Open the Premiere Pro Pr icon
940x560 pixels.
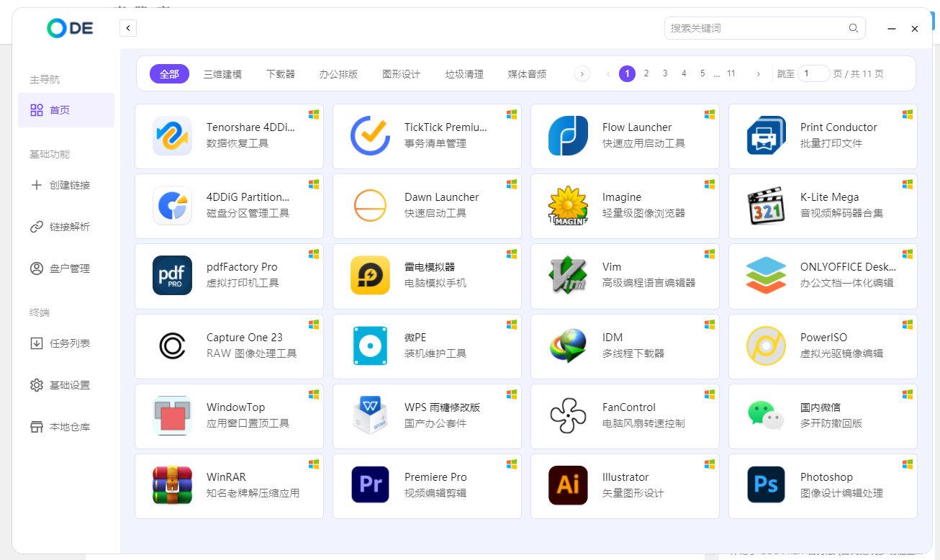click(370, 485)
